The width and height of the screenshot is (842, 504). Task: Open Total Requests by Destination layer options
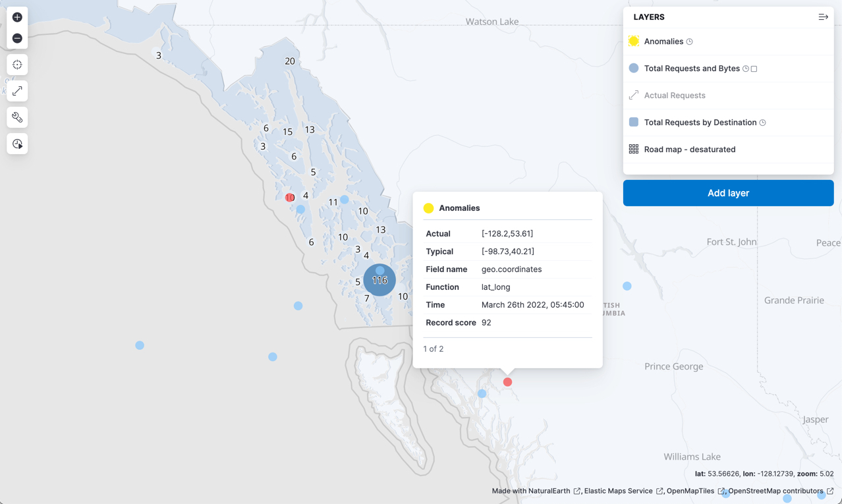click(x=700, y=123)
